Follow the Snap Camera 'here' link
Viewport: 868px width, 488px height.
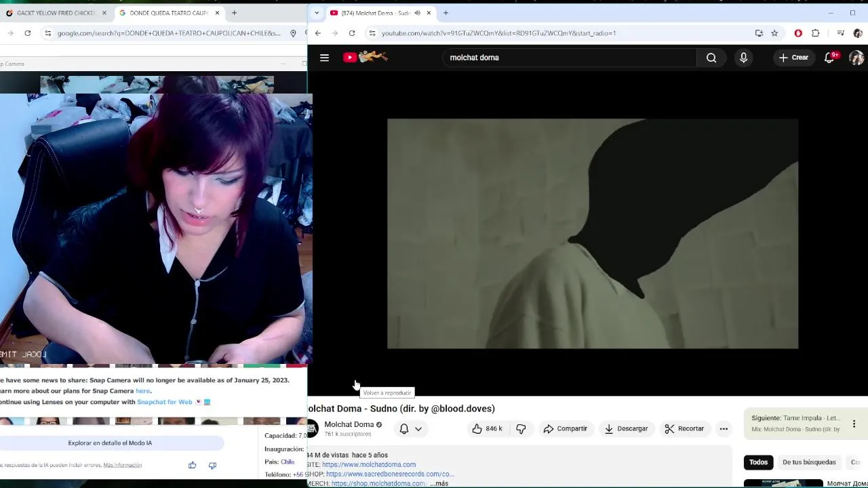142,391
